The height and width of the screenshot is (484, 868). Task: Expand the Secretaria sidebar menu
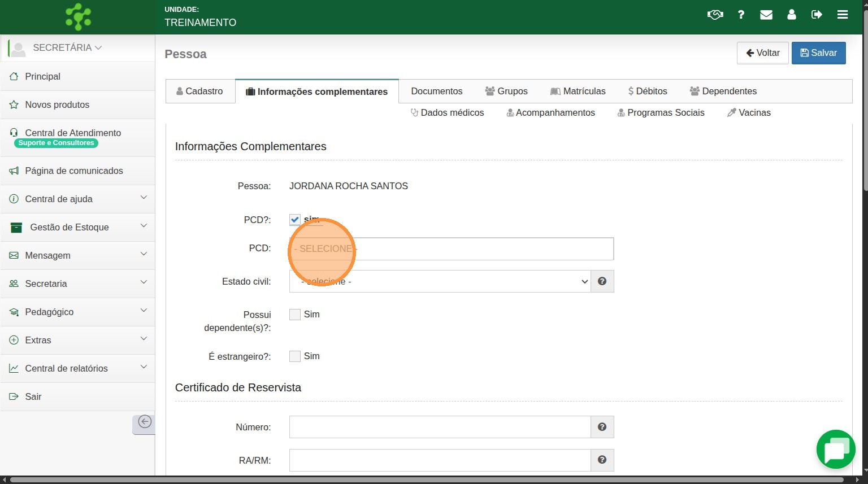(77, 284)
